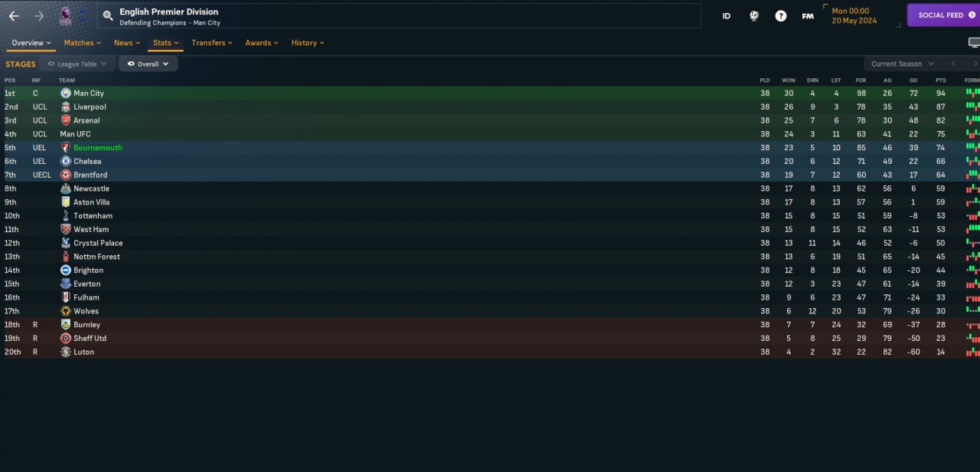The height and width of the screenshot is (472, 980).
Task: Click the Fulham club badge
Action: [66, 297]
